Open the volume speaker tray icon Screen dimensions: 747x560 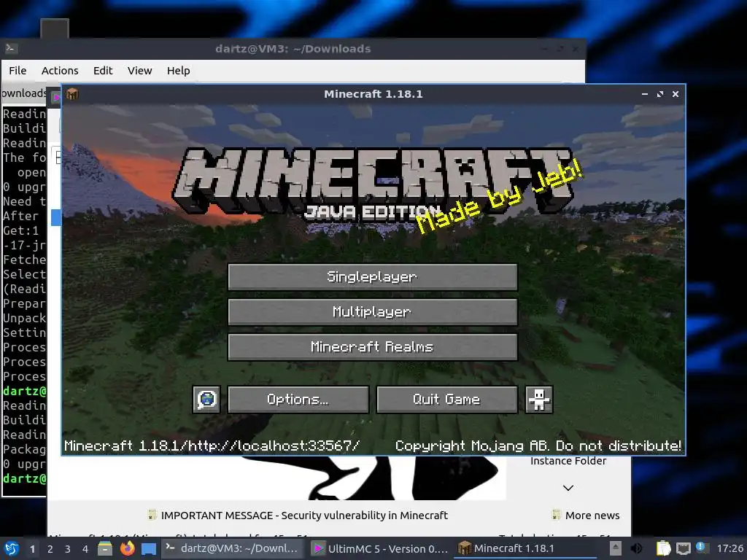click(636, 548)
